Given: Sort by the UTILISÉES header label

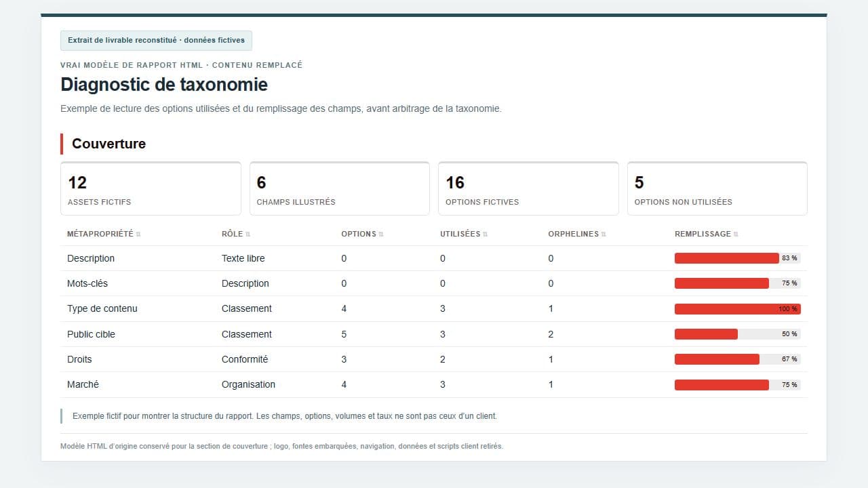Looking at the screenshot, I should 460,234.
